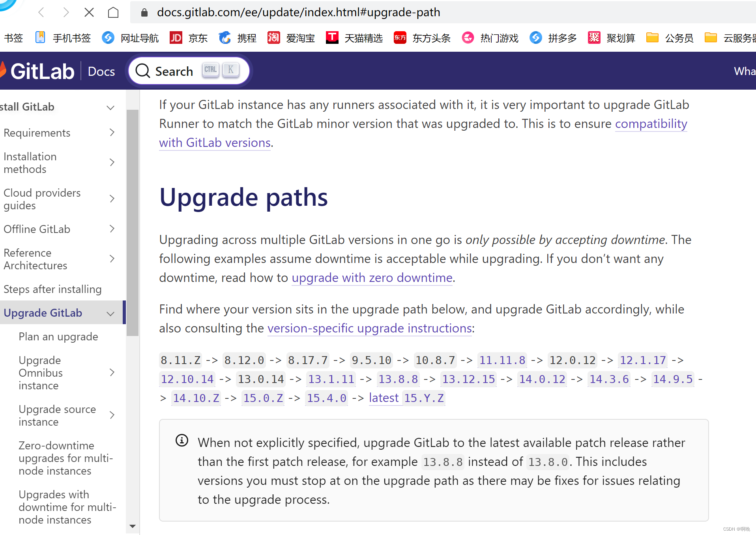Click the sidebar scroll-down arrow

133,526
